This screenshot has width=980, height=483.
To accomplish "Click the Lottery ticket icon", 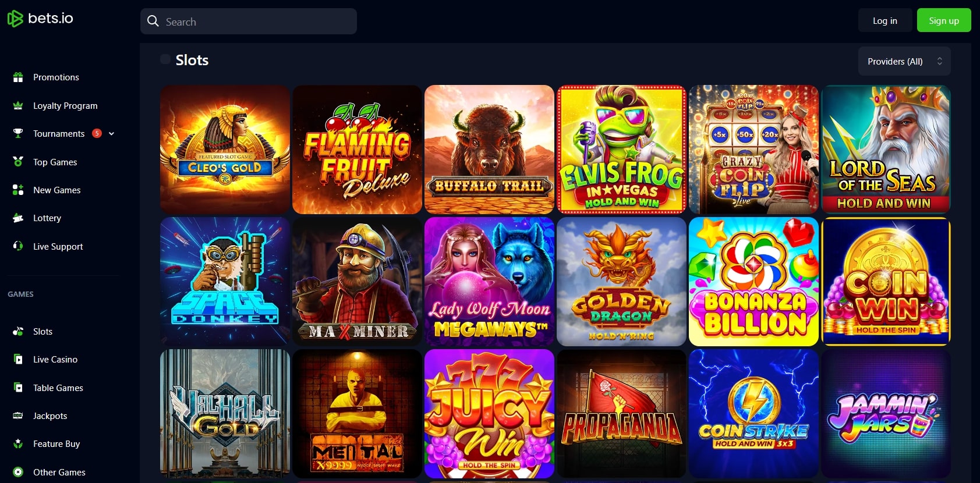I will (18, 218).
